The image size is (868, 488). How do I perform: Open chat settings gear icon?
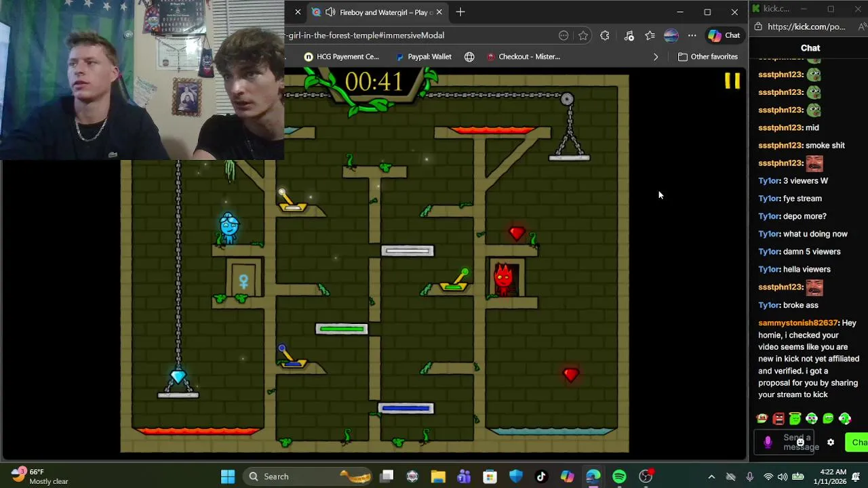coord(831,443)
